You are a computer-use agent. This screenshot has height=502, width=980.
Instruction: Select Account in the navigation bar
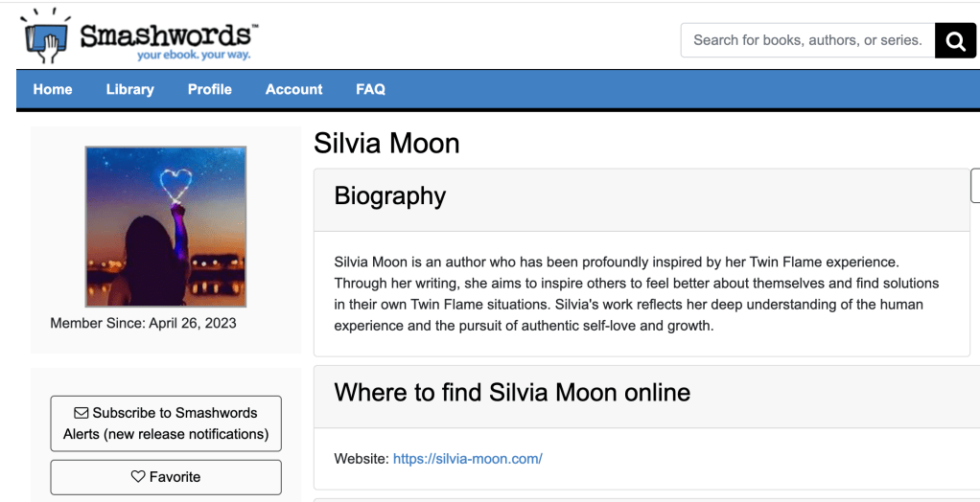(293, 89)
